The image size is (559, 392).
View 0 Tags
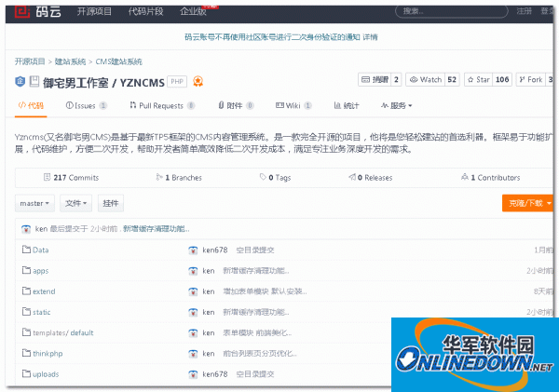click(275, 178)
